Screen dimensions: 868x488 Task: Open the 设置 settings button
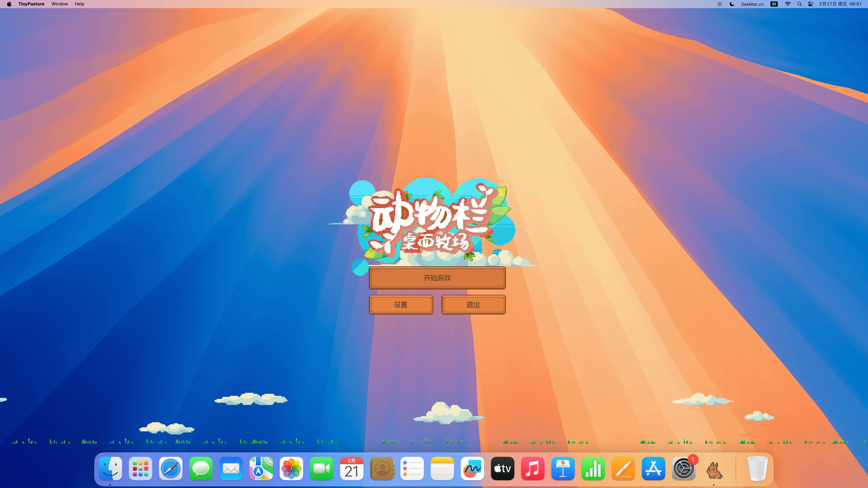(x=401, y=305)
